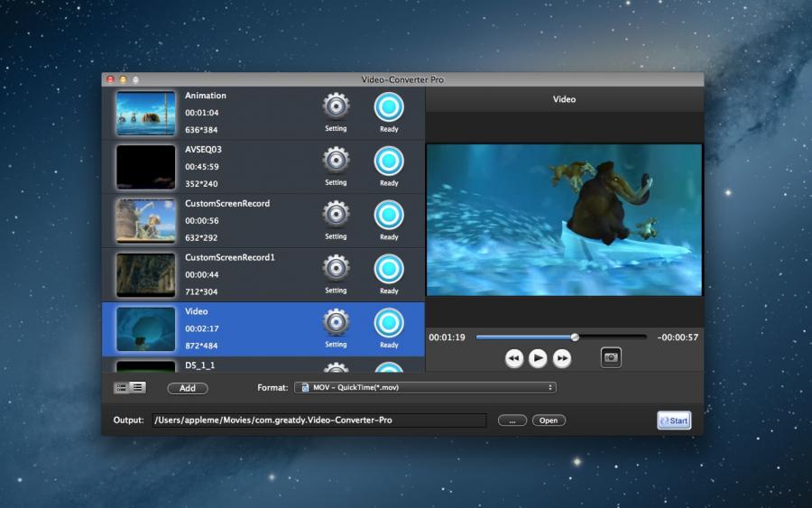Viewport: 812px width, 508px height.
Task: Open Setting gear for selected Video row
Action: tap(337, 322)
